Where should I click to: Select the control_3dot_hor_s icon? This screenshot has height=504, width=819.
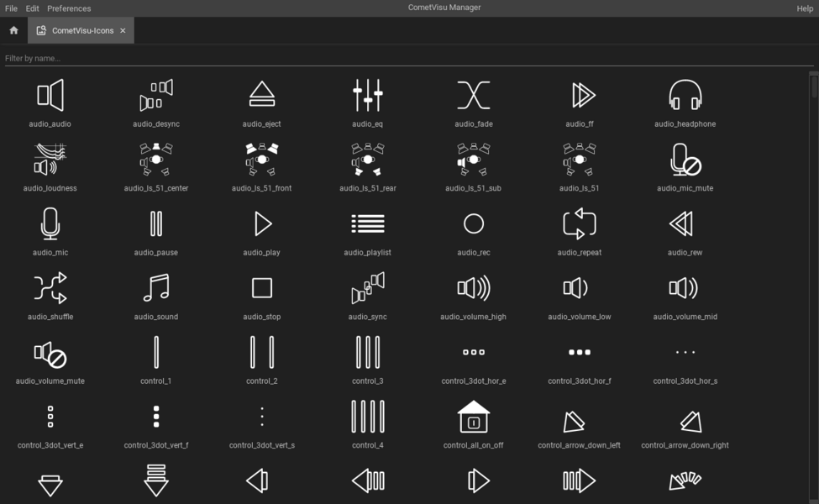tap(685, 352)
